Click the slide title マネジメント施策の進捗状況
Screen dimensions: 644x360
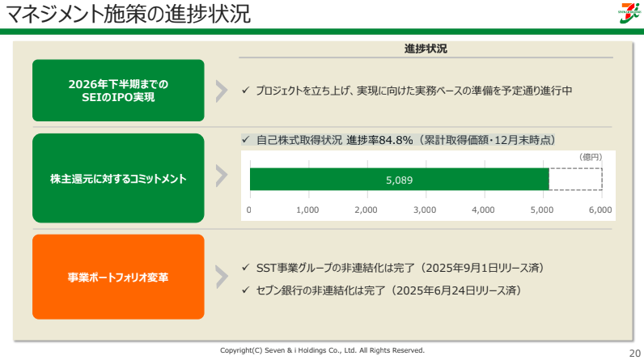(x=127, y=14)
